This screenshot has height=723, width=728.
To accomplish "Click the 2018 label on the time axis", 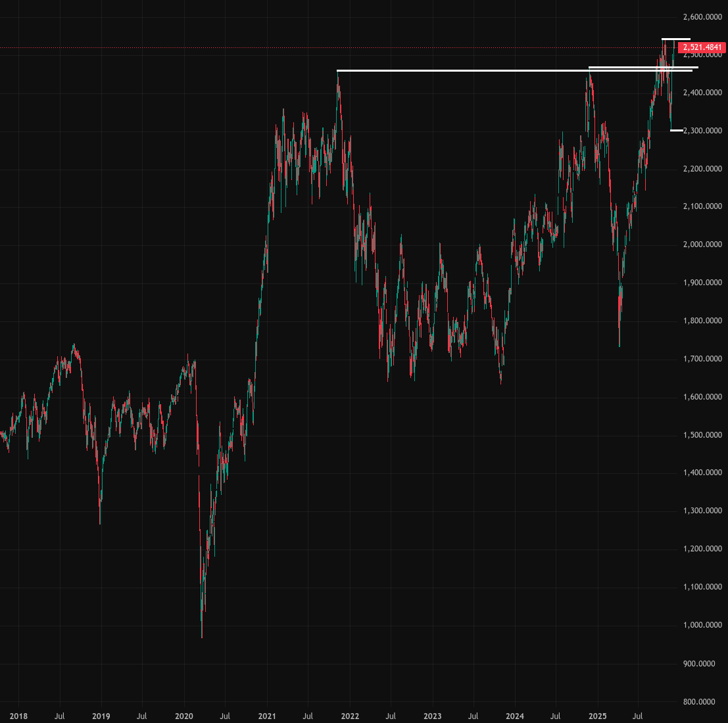I will coord(18,716).
